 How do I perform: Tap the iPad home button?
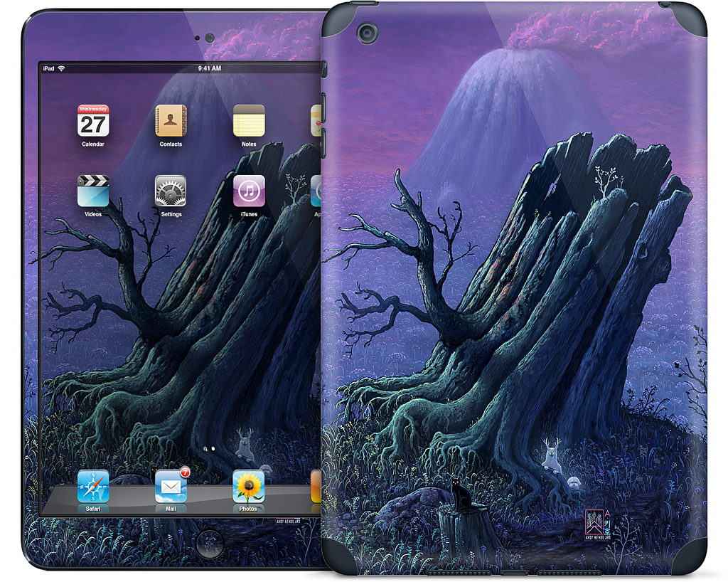click(209, 543)
